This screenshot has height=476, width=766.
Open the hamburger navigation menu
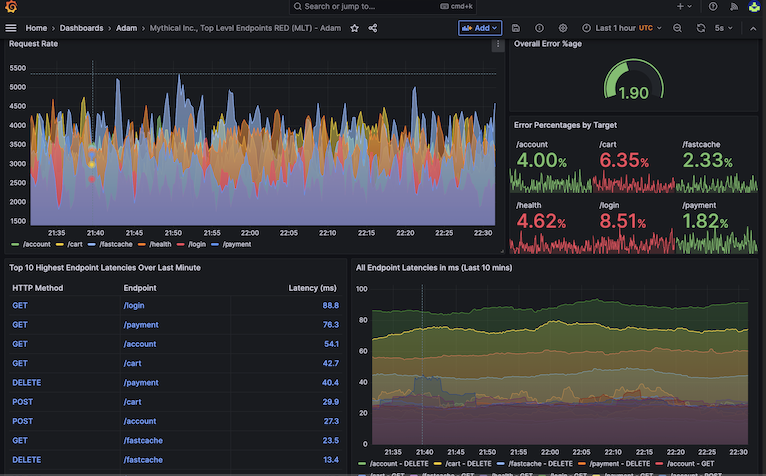point(11,28)
